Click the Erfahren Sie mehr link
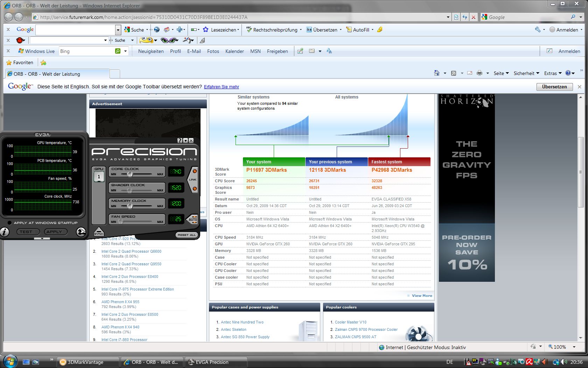 tap(222, 87)
